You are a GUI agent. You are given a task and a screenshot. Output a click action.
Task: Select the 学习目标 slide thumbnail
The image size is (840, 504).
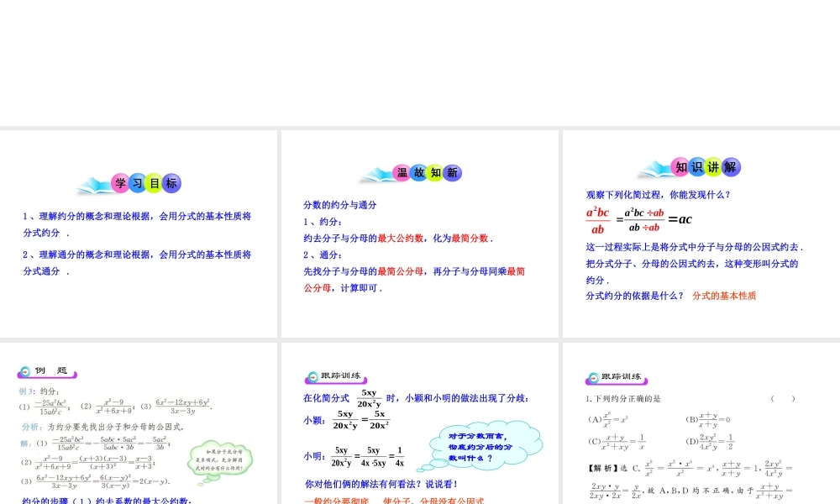pyautogui.click(x=139, y=235)
